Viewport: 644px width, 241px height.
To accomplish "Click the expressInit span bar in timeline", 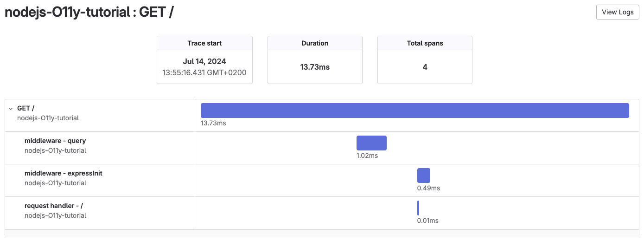I will coord(423,176).
